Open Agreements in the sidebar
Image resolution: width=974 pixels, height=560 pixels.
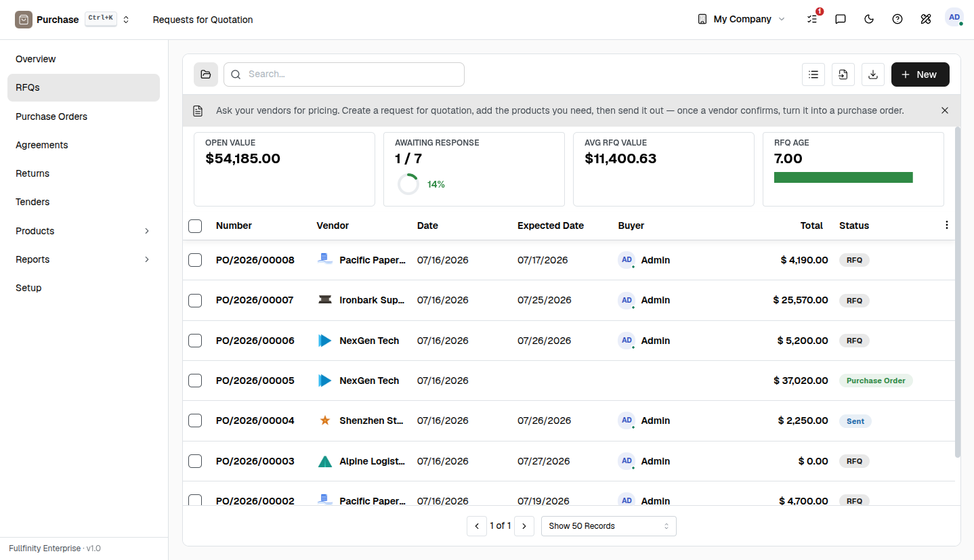tap(83, 145)
